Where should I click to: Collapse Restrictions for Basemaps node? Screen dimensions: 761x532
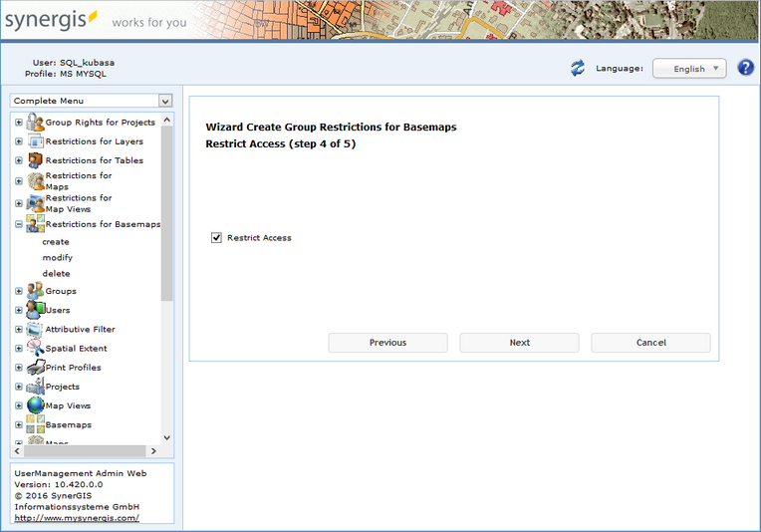tap(19, 224)
